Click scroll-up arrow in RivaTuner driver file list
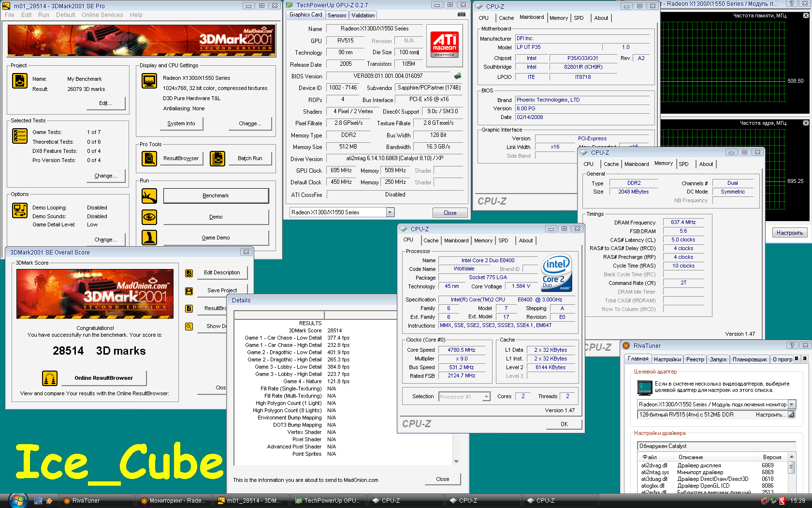Image resolution: width=812 pixels, height=508 pixels. click(791, 457)
